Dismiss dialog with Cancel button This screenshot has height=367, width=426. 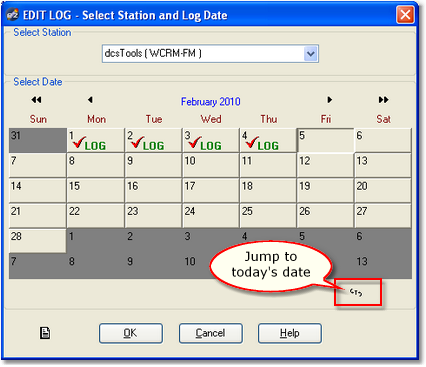[x=210, y=333]
